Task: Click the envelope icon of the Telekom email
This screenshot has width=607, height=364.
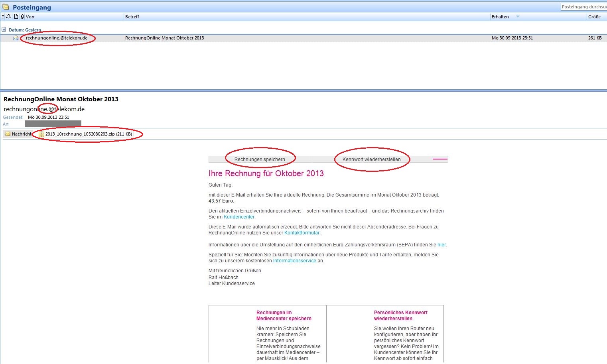Action: (16, 38)
